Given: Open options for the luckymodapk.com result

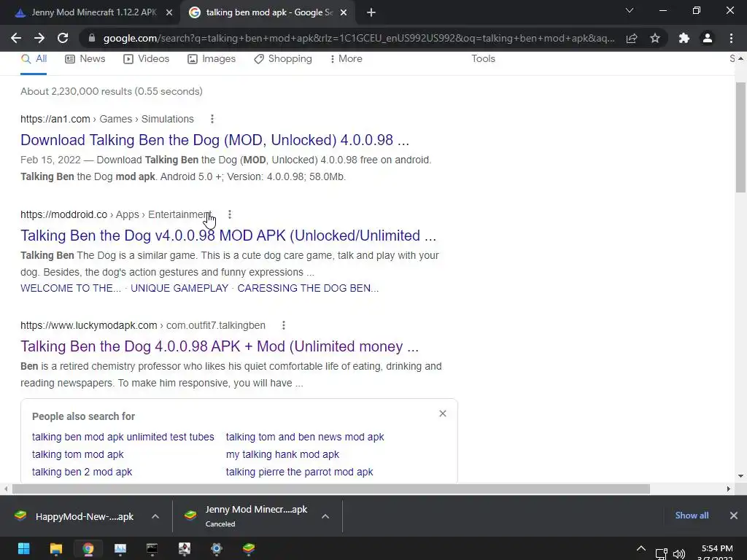Looking at the screenshot, I should 284,326.
